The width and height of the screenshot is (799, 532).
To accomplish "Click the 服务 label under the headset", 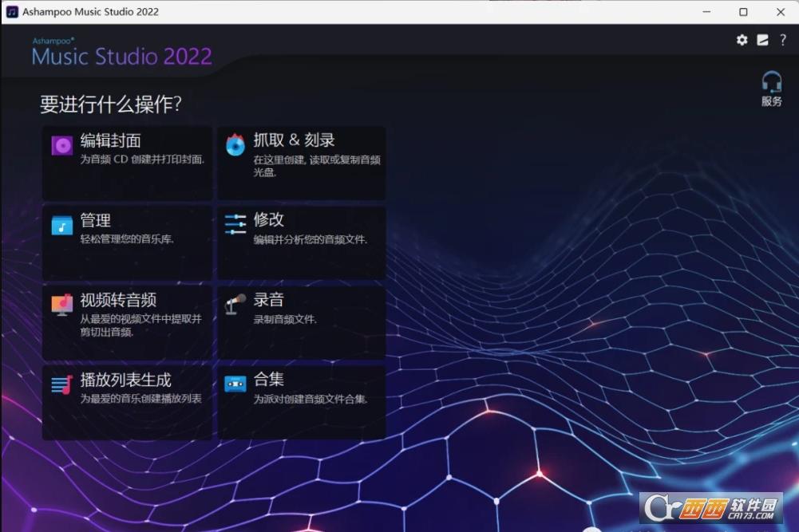I will coord(772,101).
